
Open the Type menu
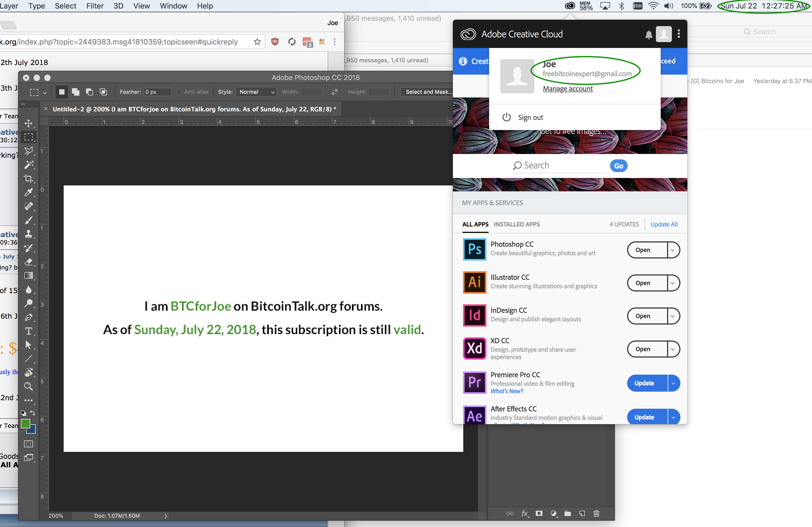(x=36, y=6)
